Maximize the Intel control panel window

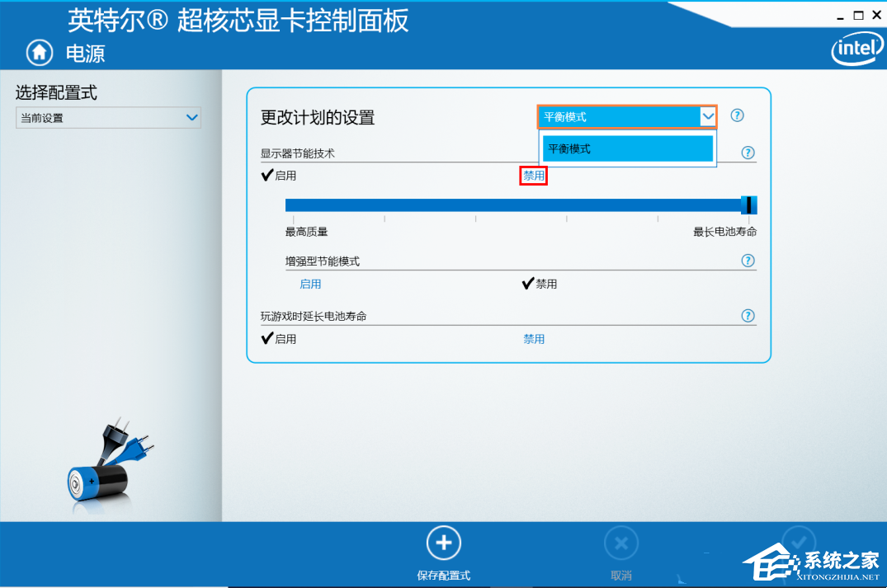(858, 16)
